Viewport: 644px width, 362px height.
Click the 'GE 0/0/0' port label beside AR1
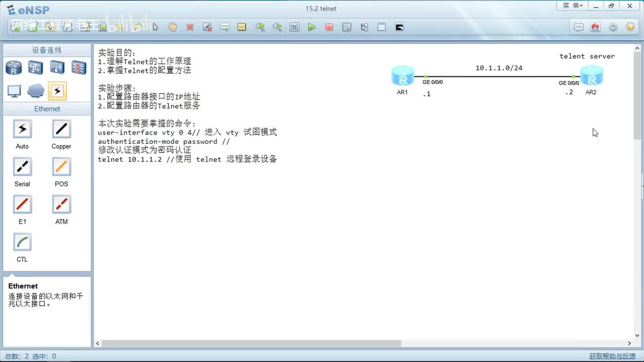(433, 82)
